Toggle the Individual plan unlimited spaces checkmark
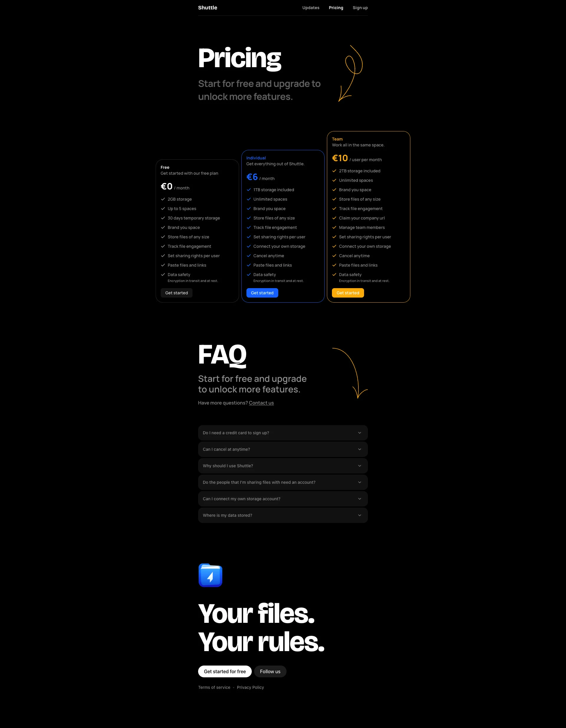Screen dimensions: 566x728 [x=249, y=199]
